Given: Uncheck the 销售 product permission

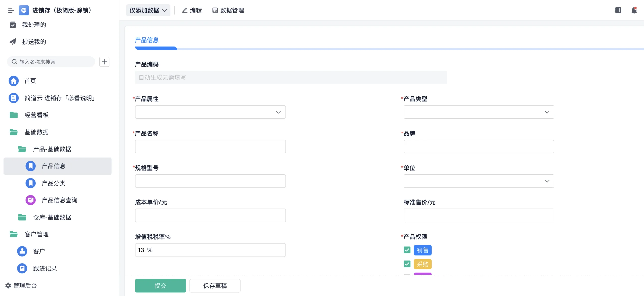Looking at the screenshot, I should tap(407, 250).
